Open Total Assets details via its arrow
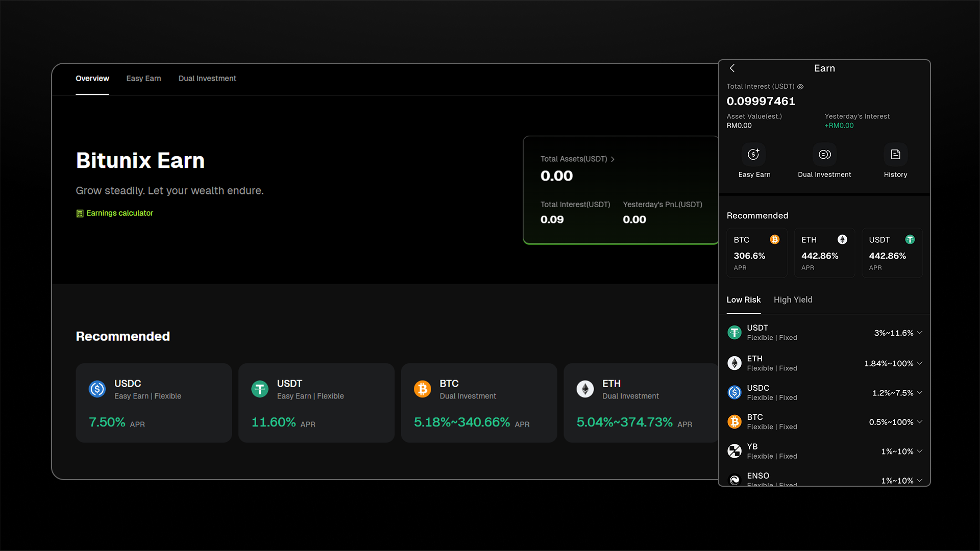 [x=612, y=159]
